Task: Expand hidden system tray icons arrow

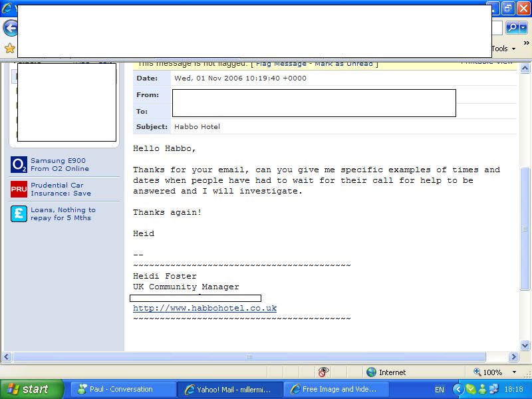Action: coord(458,390)
